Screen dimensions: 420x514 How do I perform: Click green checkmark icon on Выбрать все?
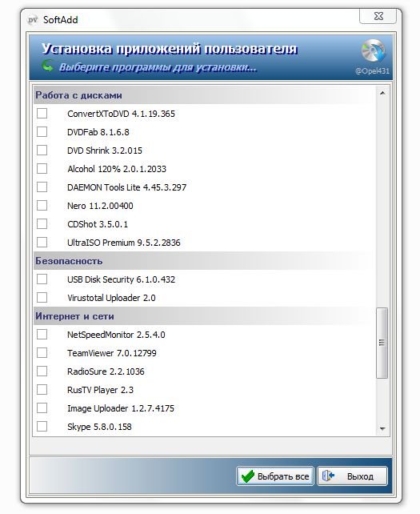(x=248, y=476)
